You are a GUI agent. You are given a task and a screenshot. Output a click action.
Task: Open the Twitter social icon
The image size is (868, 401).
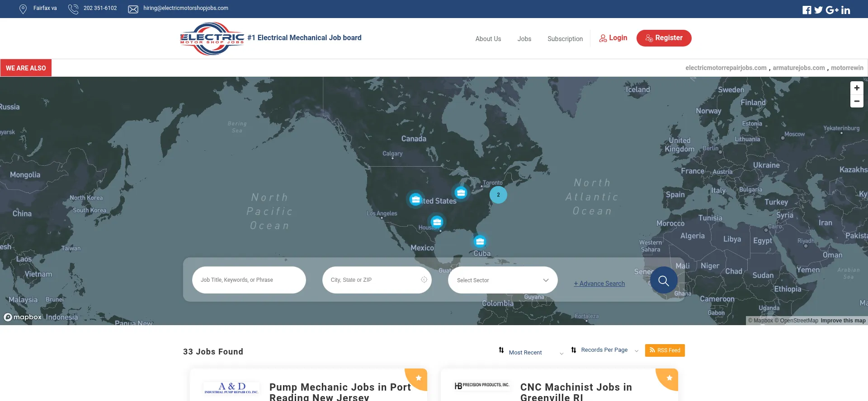point(818,10)
